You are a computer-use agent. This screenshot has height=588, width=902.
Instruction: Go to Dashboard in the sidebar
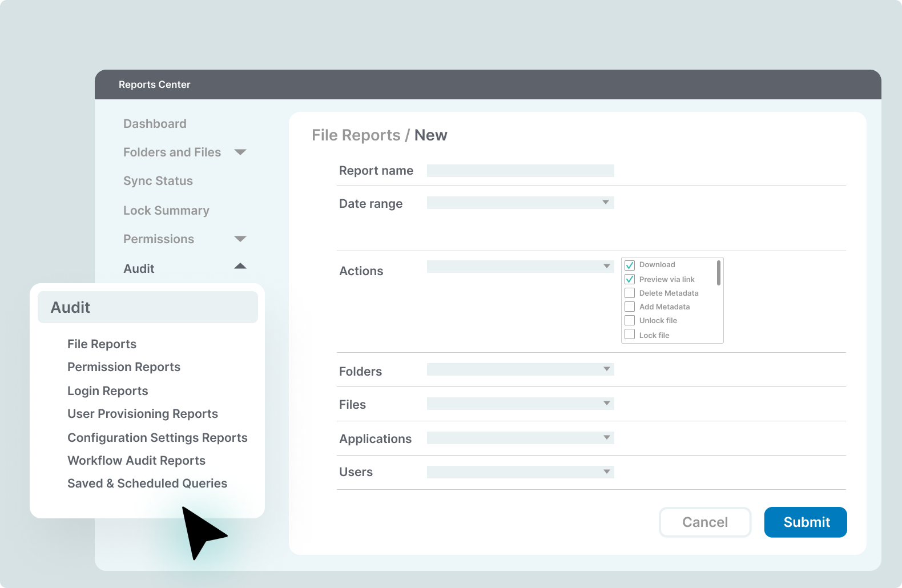[155, 124]
